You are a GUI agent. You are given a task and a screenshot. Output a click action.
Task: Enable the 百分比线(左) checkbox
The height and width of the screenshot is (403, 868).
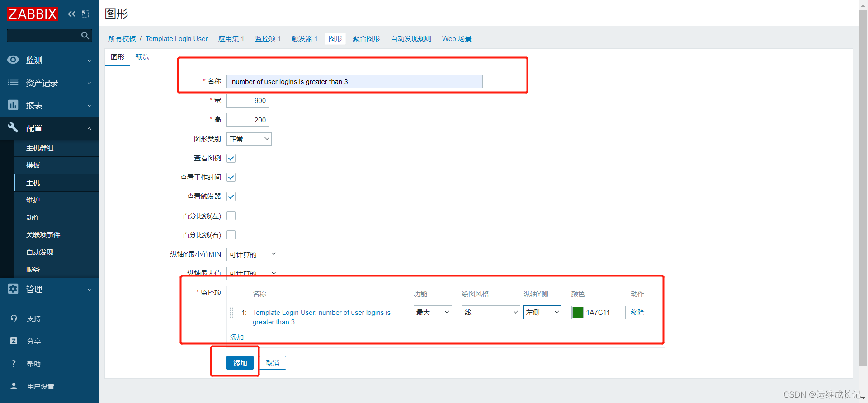[x=231, y=216]
